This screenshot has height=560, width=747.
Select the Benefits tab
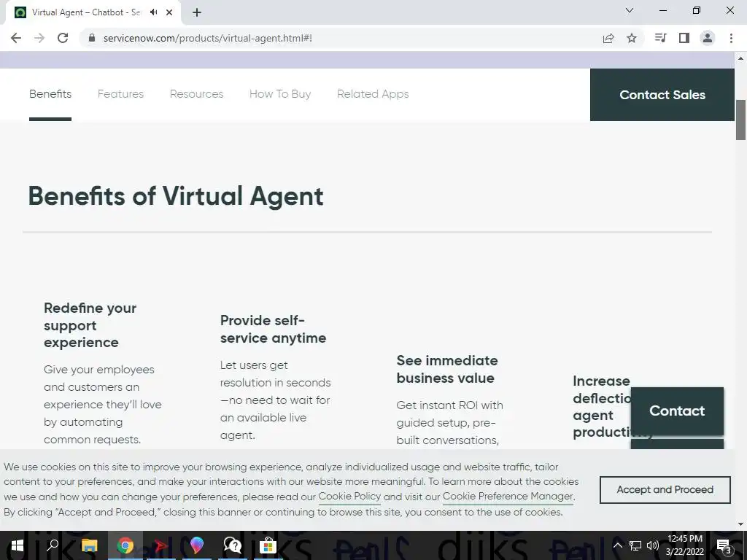pyautogui.click(x=50, y=94)
